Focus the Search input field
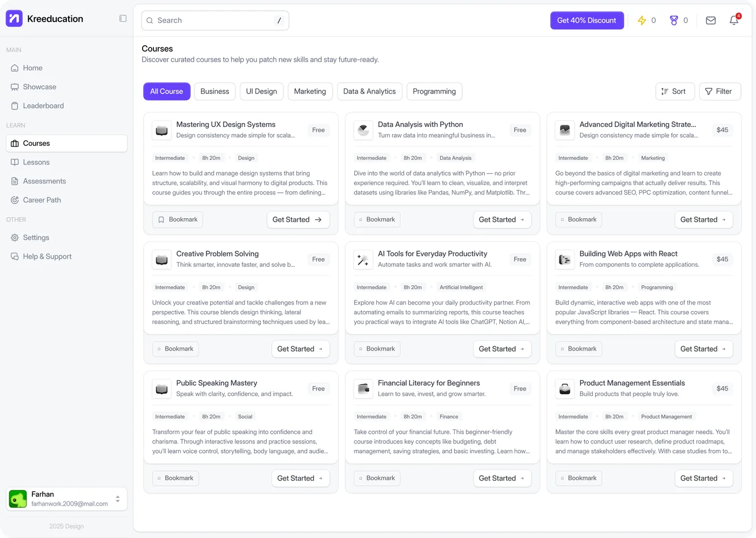Screen dimensions: 756x538 click(x=215, y=21)
